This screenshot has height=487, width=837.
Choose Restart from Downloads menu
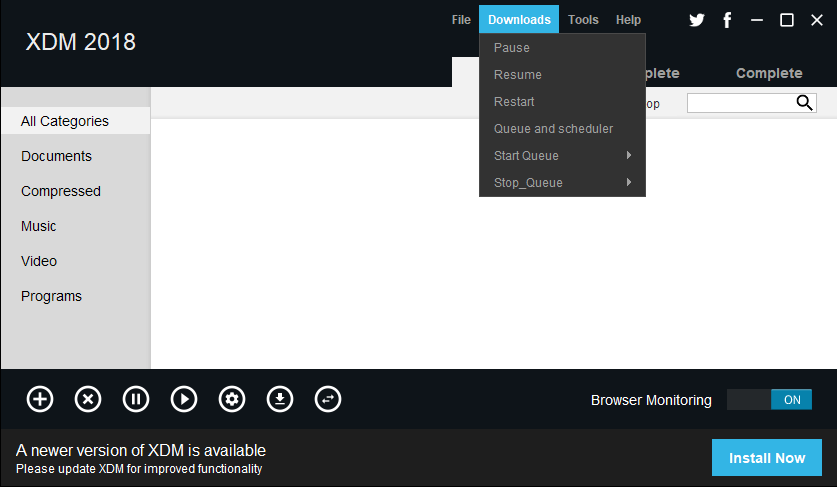(x=562, y=101)
